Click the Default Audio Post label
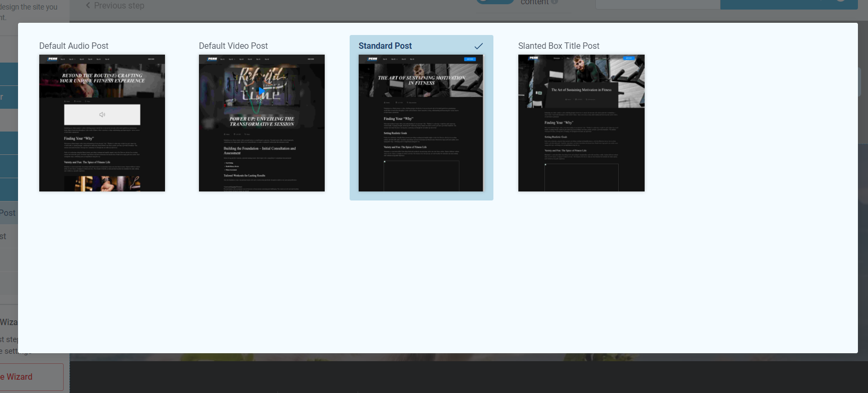 coord(74,46)
